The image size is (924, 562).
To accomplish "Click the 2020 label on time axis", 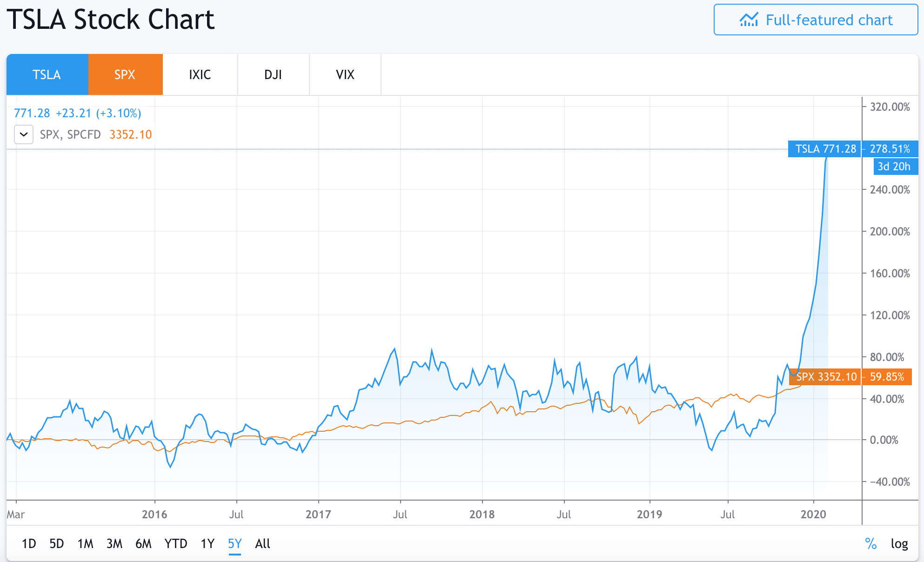I will pos(813,514).
